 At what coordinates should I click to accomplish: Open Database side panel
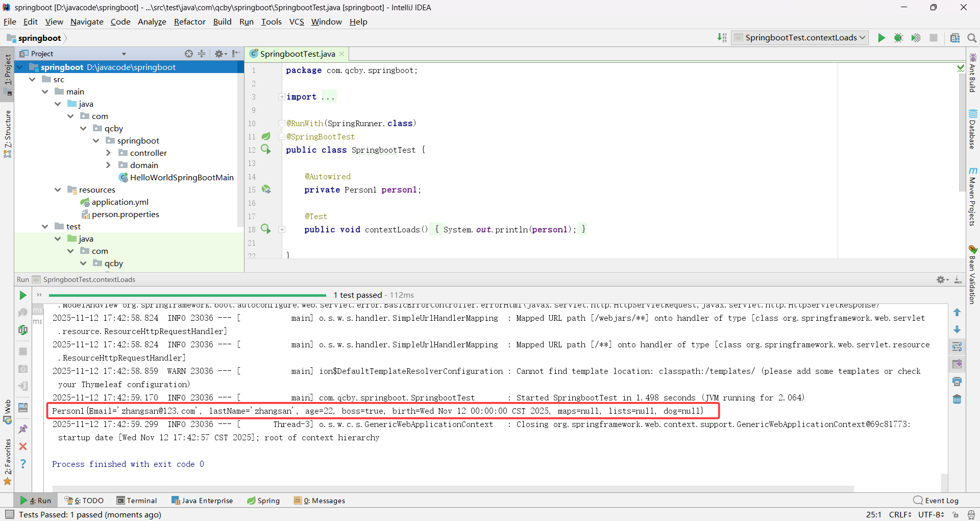tap(972, 129)
